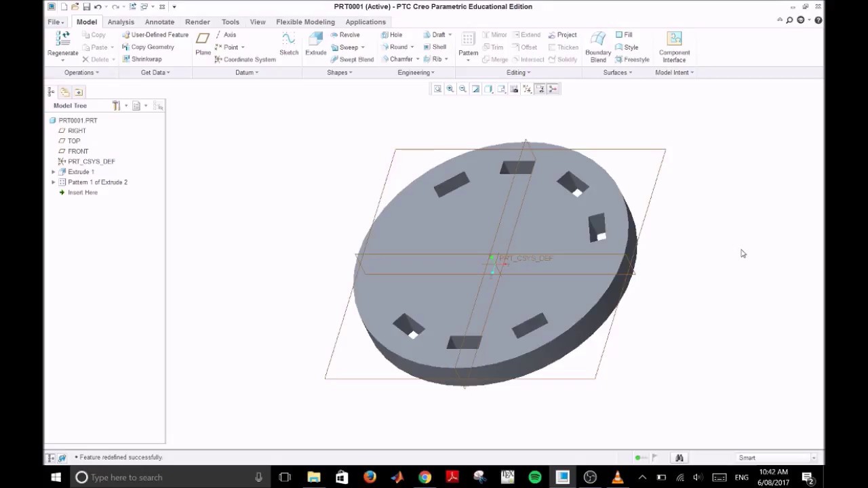This screenshot has height=488, width=868.
Task: Switch to the Render tab
Action: pos(197,22)
